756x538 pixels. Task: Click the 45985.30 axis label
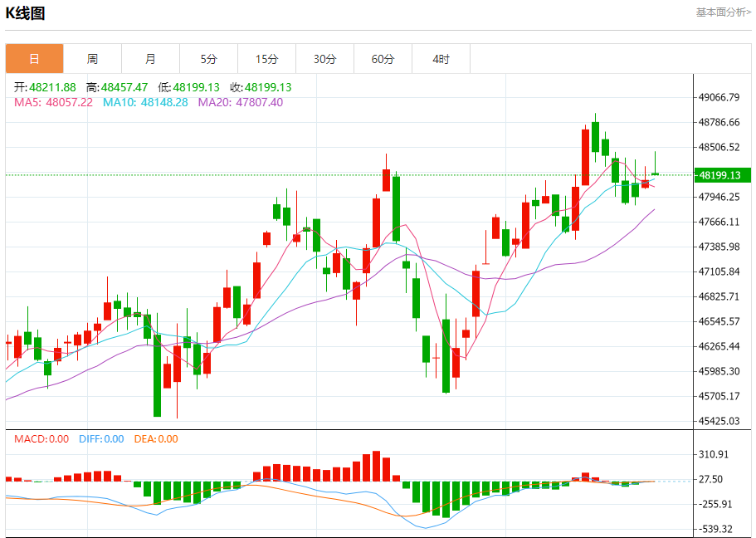(x=719, y=371)
